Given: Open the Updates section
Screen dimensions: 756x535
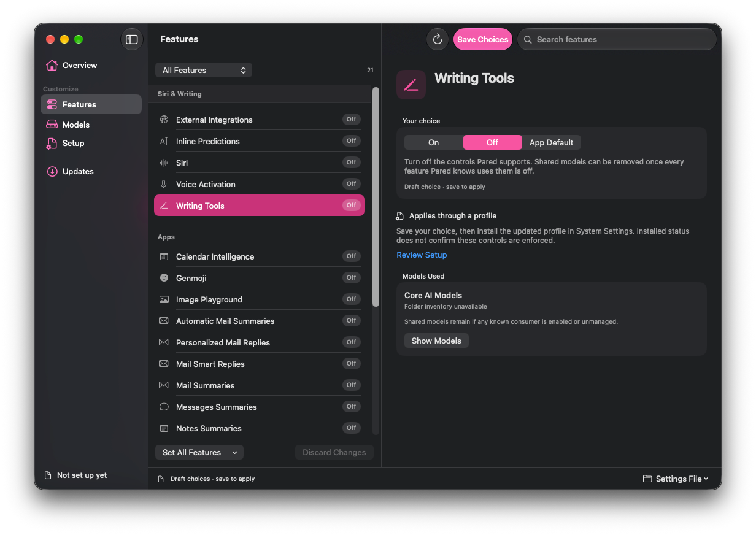Looking at the screenshot, I should coord(91,171).
